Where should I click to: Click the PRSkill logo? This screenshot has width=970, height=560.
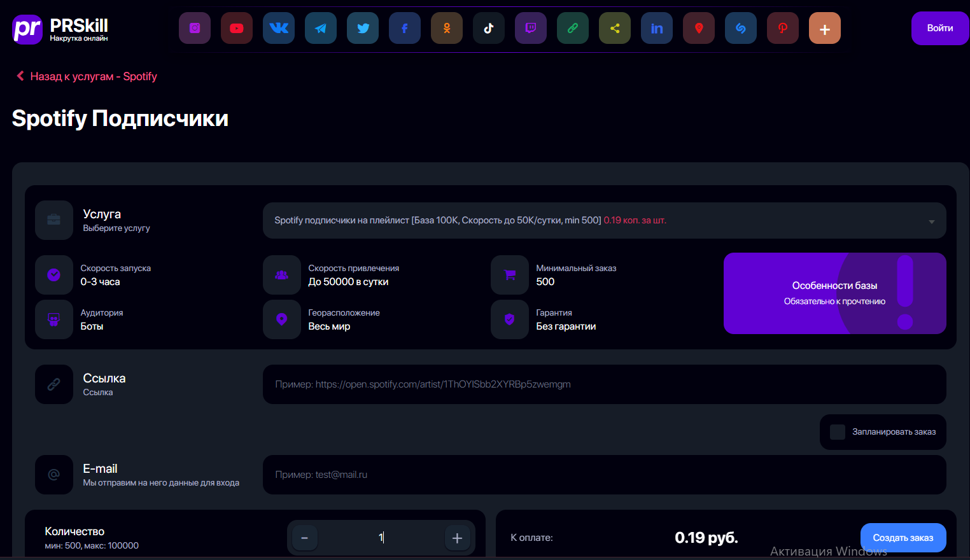(60, 29)
